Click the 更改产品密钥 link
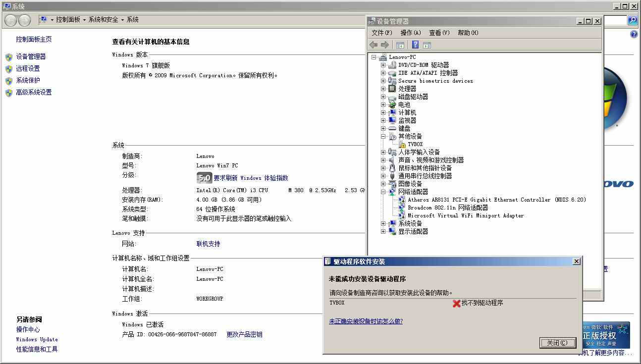 click(244, 334)
